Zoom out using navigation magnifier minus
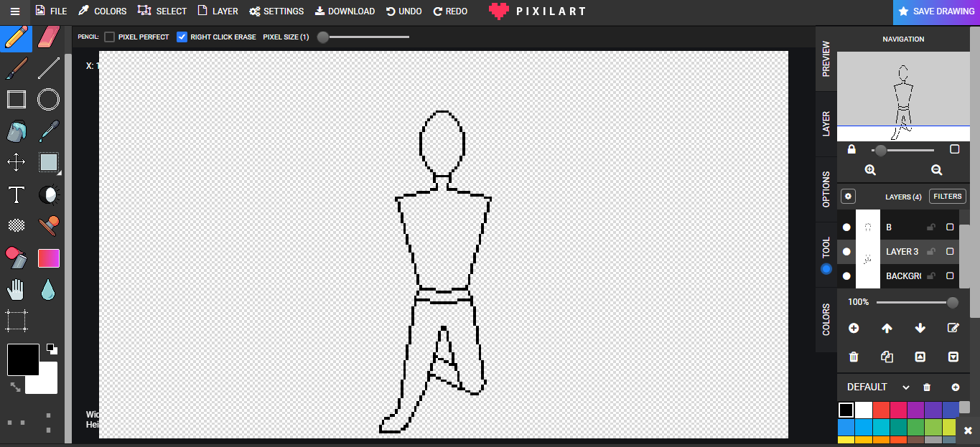Image resolution: width=980 pixels, height=447 pixels. click(936, 170)
